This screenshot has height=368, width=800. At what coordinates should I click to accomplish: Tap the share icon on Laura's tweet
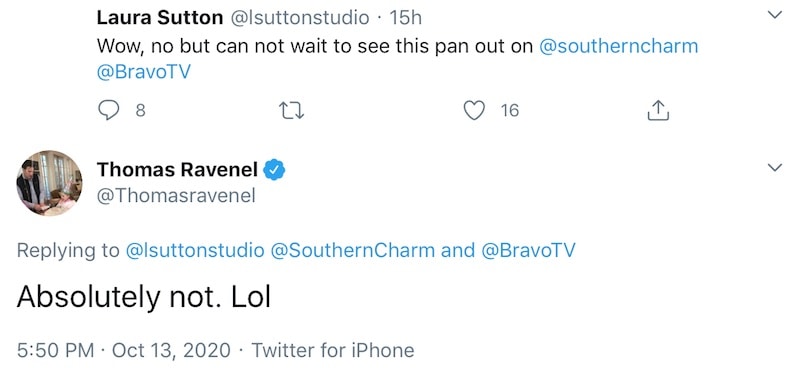pyautogui.click(x=658, y=110)
